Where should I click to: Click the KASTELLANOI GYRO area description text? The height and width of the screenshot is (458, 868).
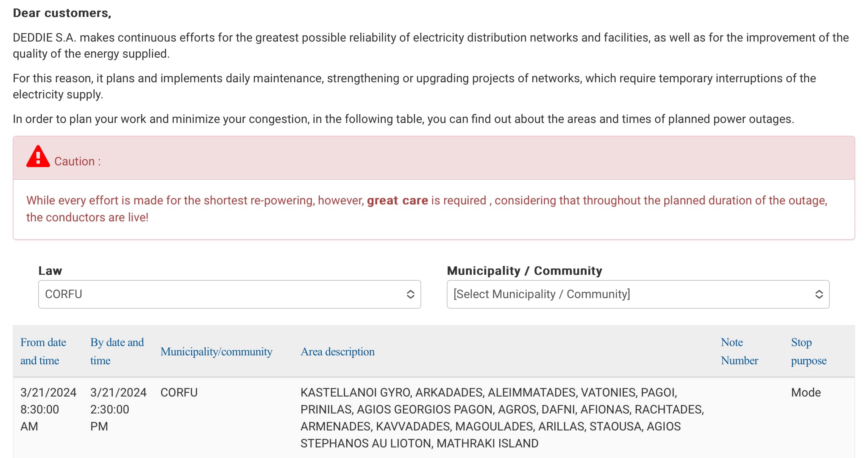[355, 392]
